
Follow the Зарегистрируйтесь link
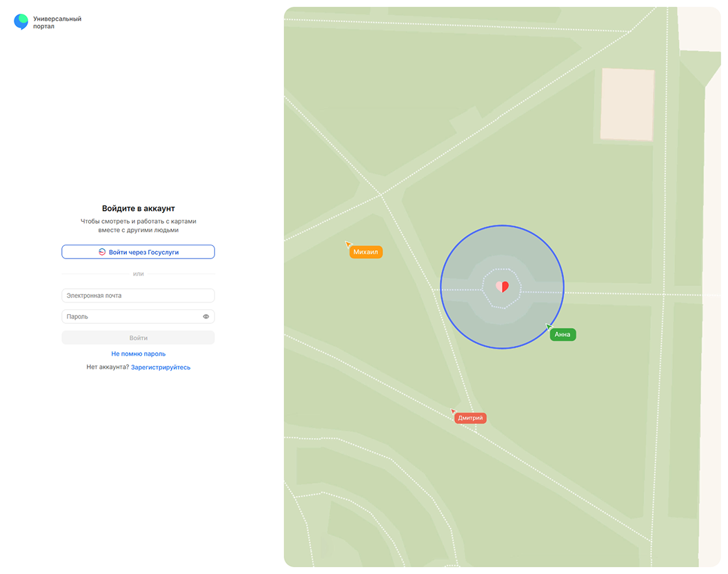[161, 367]
